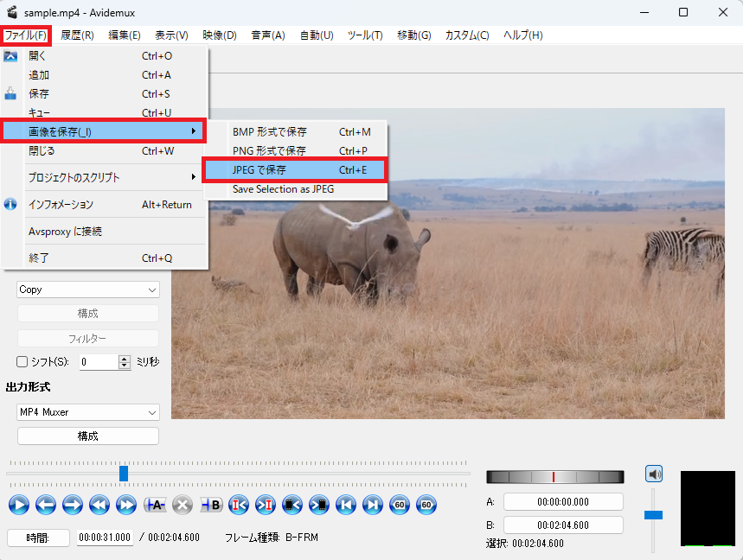Click the current time field showing 00:00:31.000
Viewport: 743px width, 560px height.
click(x=105, y=538)
